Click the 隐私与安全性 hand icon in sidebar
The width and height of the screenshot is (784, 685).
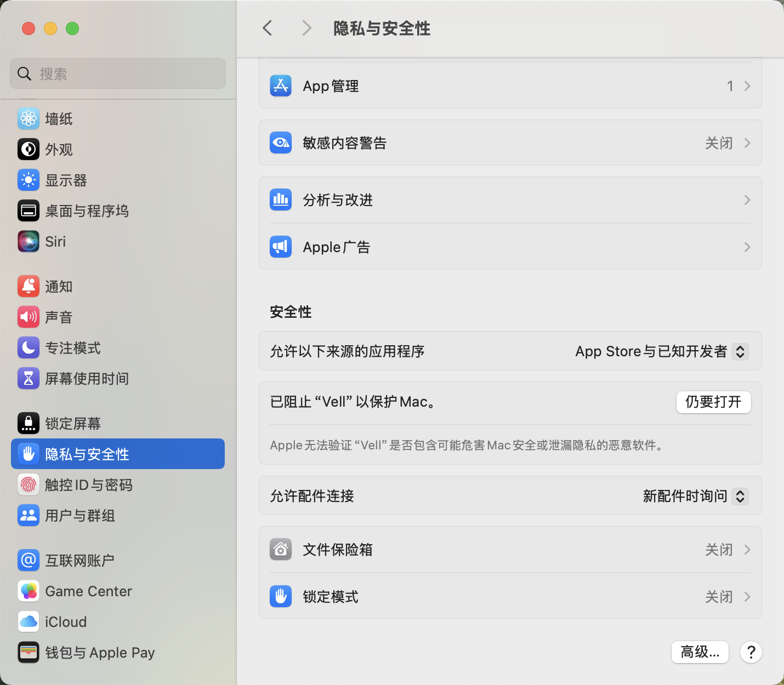coord(29,454)
